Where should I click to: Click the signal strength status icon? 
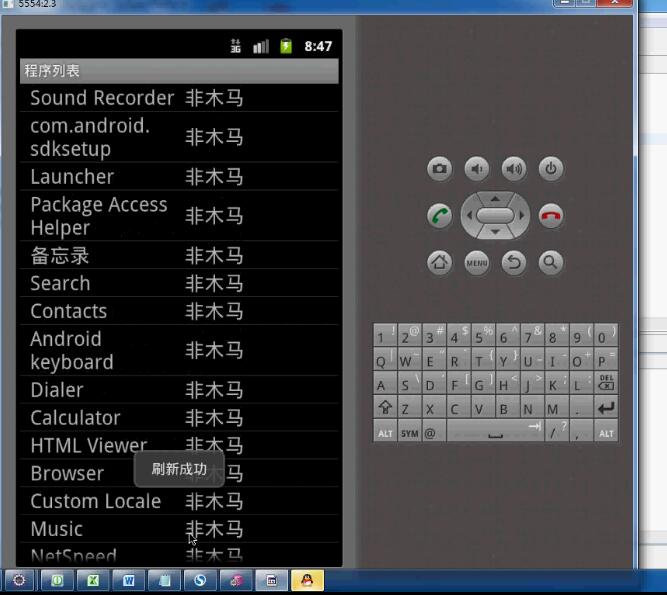pyautogui.click(x=261, y=46)
